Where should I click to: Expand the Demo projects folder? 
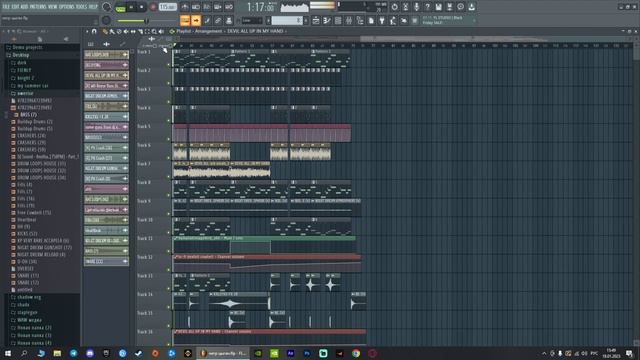click(x=27, y=47)
